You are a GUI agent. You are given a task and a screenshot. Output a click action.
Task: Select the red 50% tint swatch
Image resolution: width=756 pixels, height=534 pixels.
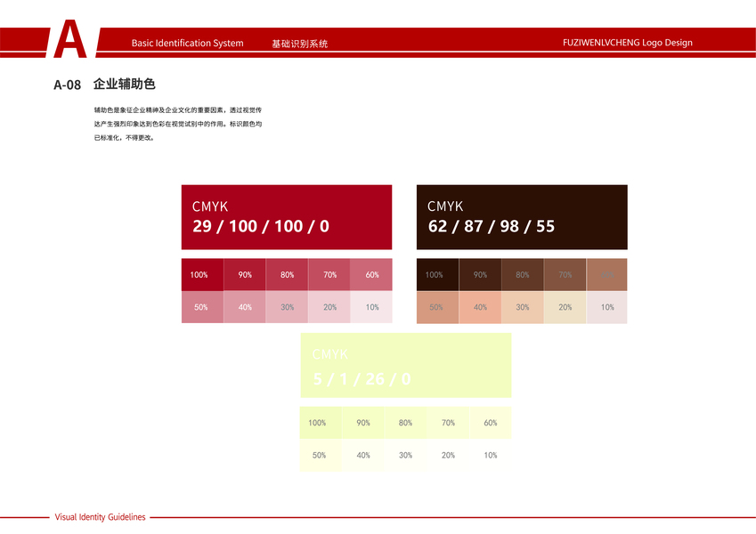coord(202,307)
